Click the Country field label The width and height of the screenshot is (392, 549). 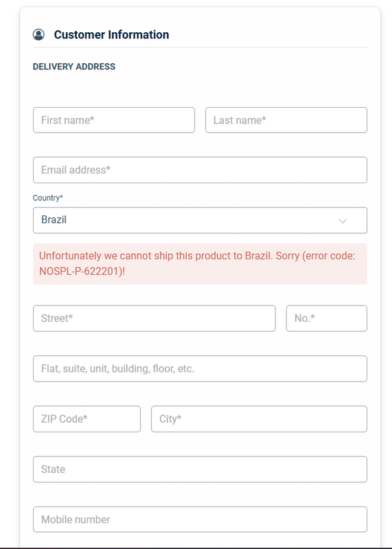pos(48,198)
